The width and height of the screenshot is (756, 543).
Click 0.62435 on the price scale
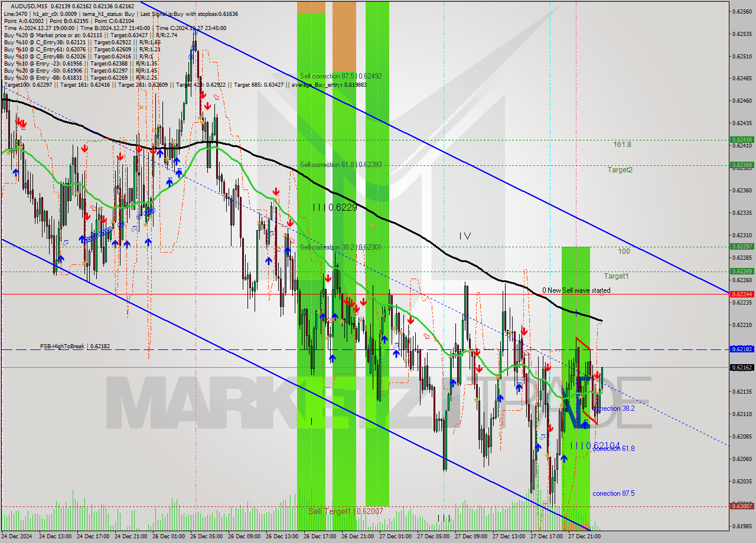pyautogui.click(x=742, y=123)
